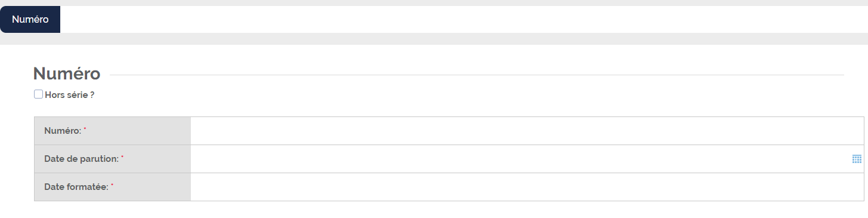The image size is (868, 218).
Task: Switch to the Numéro tab
Action: 30,19
